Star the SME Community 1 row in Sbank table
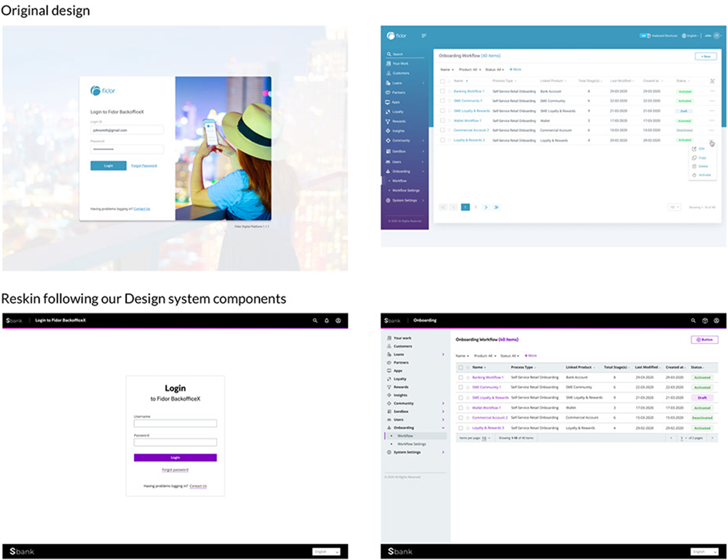Screen dimensions: 728x560 click(x=468, y=387)
